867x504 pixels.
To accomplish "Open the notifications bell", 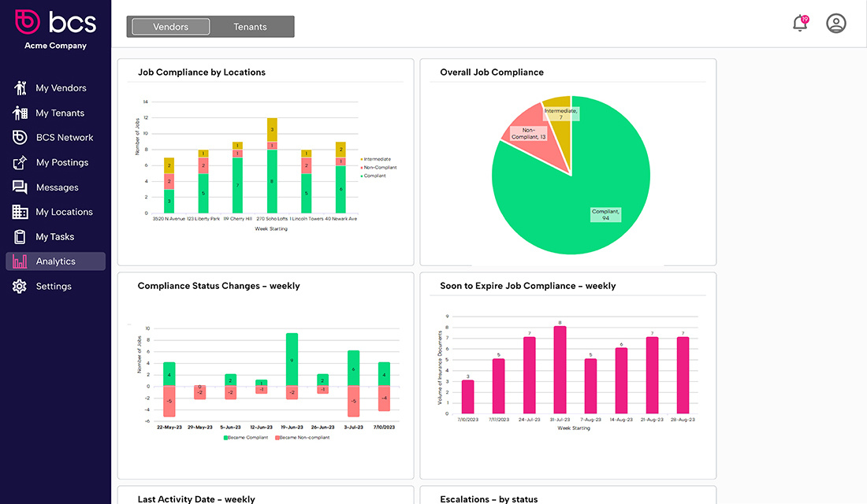I will [x=798, y=24].
